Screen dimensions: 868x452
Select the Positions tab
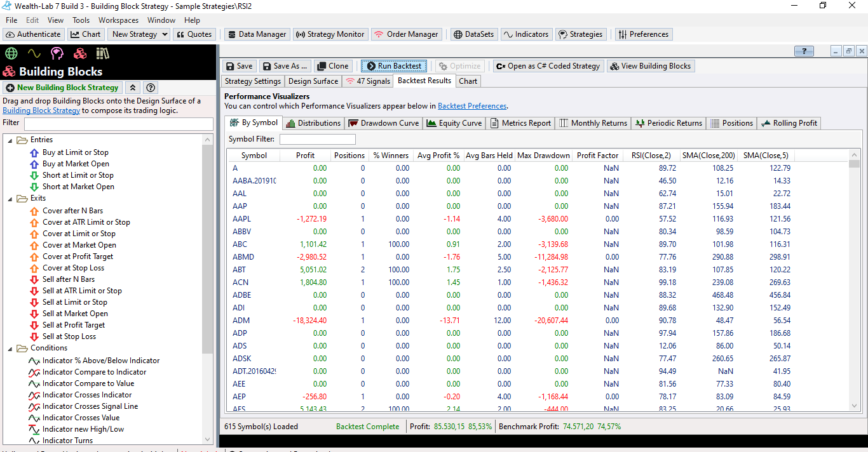click(731, 123)
